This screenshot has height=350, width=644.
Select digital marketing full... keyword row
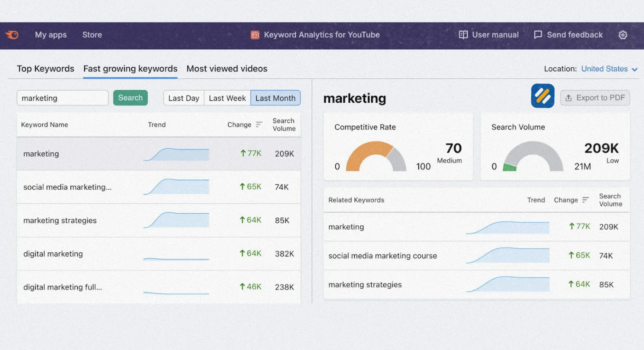pyautogui.click(x=159, y=287)
